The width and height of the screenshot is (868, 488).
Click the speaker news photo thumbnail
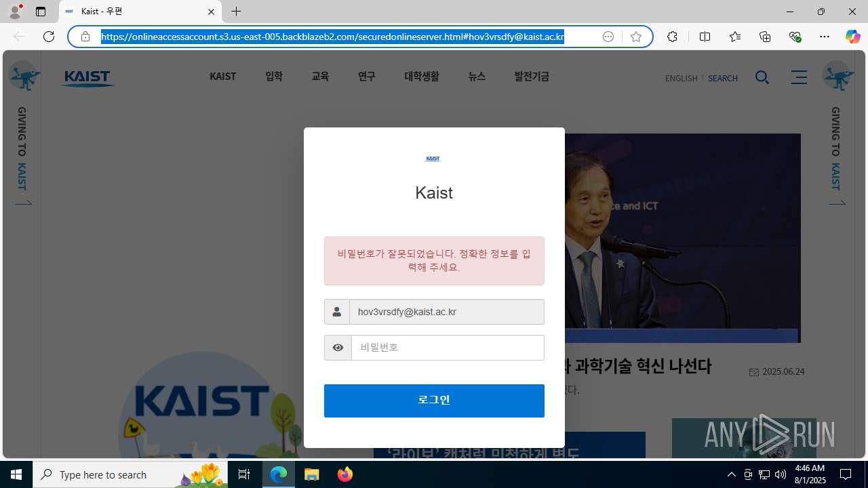coord(682,238)
